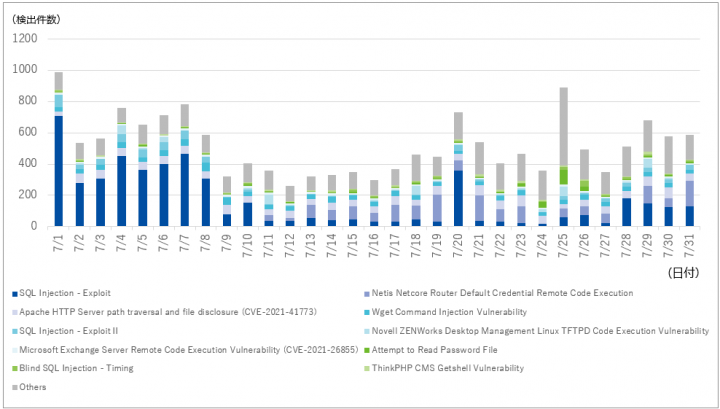Click the 7/10 date label
Screen dimensions: 720x409
(248, 244)
